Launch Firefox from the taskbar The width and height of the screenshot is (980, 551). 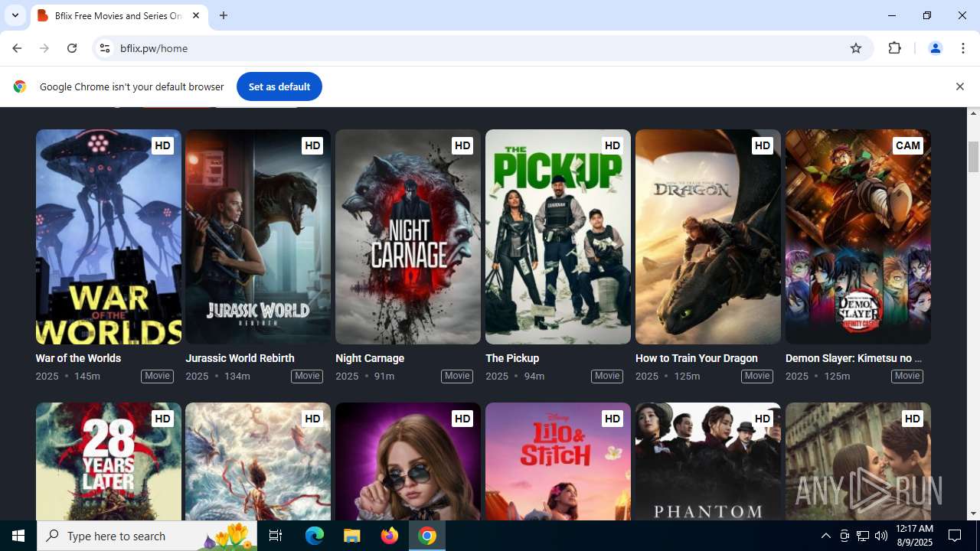390,536
